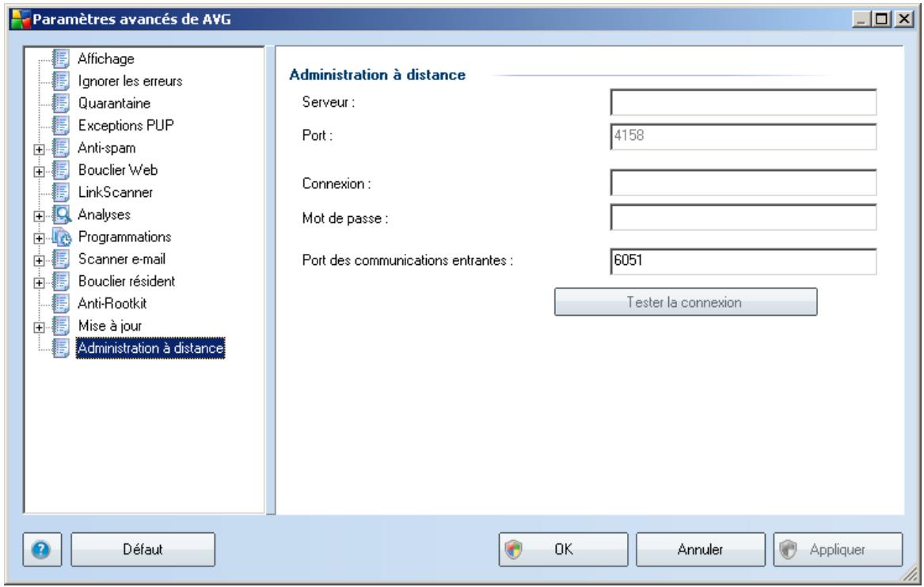Maximize the AVG settings window

(881, 20)
